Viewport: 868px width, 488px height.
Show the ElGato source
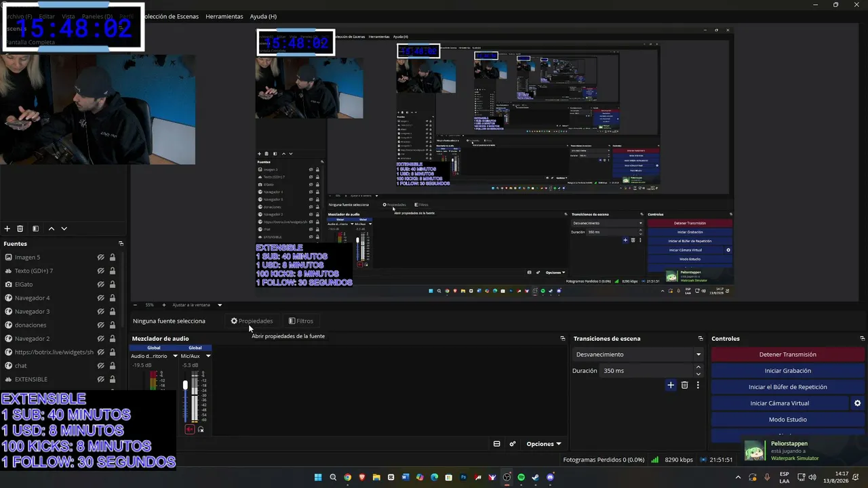pyautogui.click(x=100, y=285)
